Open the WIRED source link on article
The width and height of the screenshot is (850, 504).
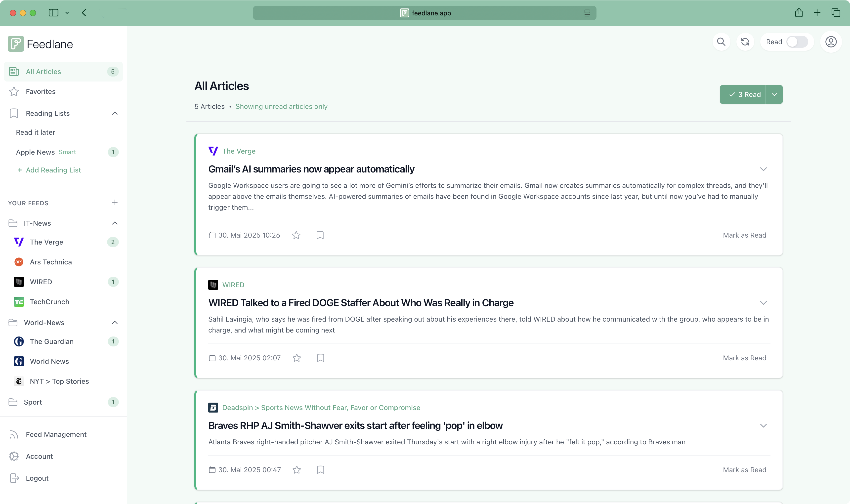tap(233, 285)
